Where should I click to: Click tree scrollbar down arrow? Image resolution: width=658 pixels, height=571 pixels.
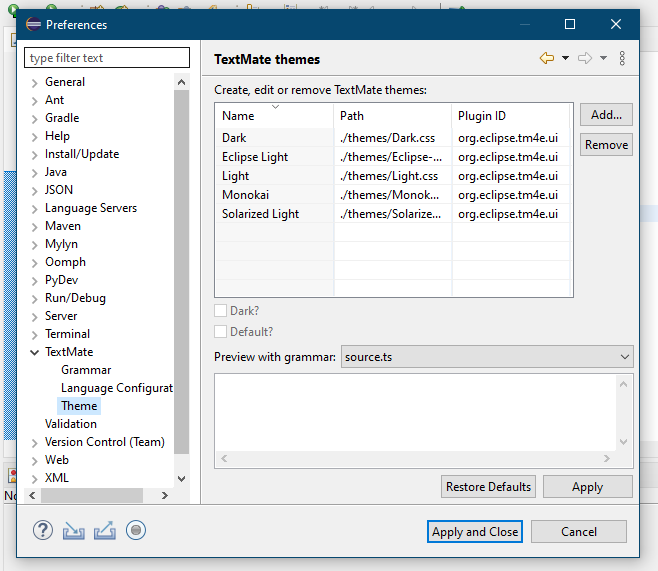(x=181, y=479)
